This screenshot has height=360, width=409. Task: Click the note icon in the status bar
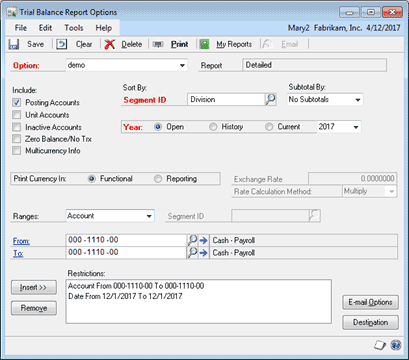[x=379, y=345]
